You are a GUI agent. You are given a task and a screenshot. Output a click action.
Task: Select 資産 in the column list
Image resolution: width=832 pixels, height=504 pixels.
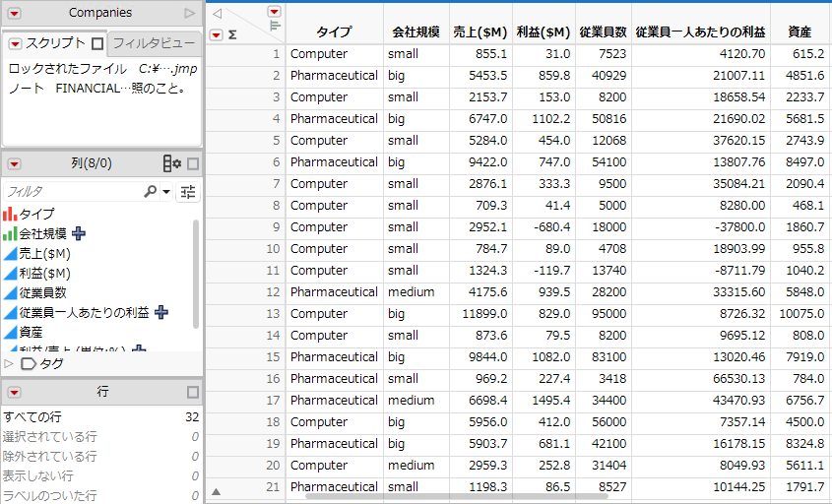pyautogui.click(x=31, y=332)
